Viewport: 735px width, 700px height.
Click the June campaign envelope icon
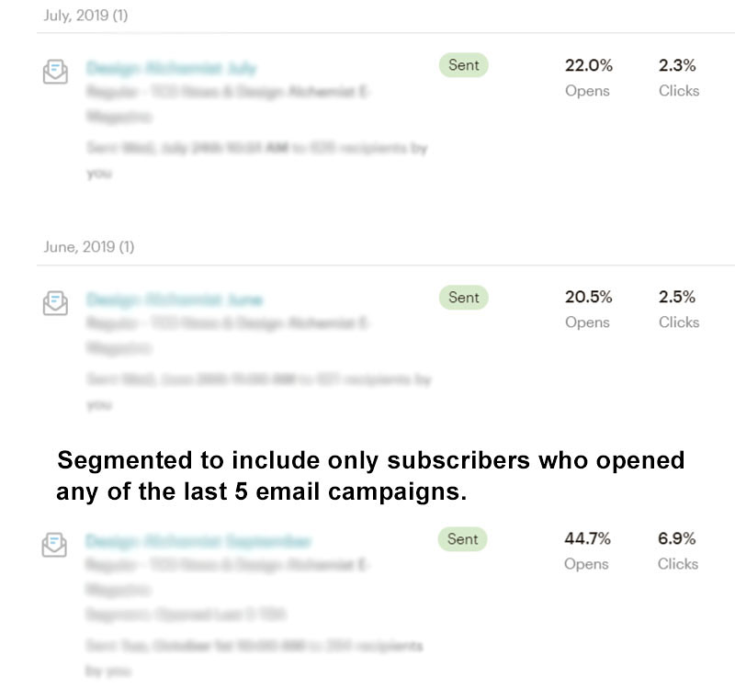pyautogui.click(x=55, y=303)
